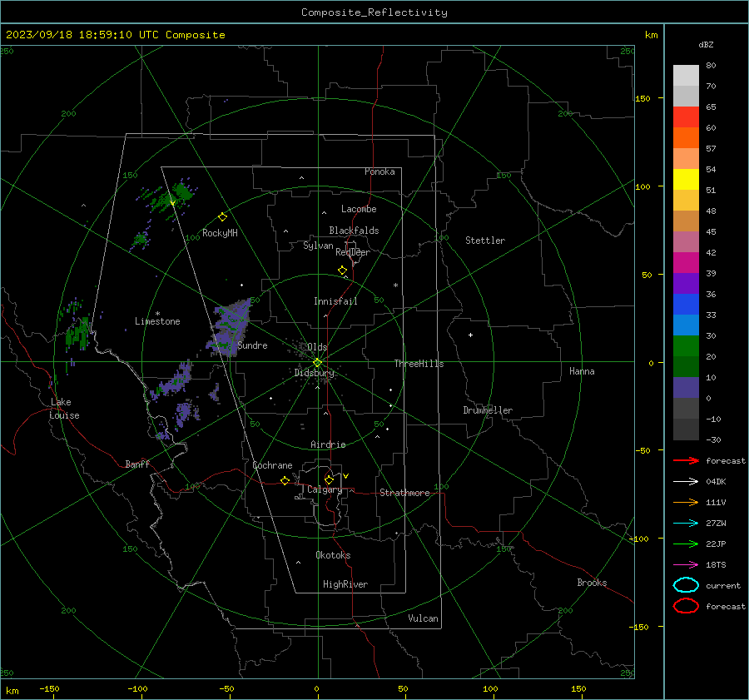
Task: Click the Cochrane label
Action: (x=272, y=465)
